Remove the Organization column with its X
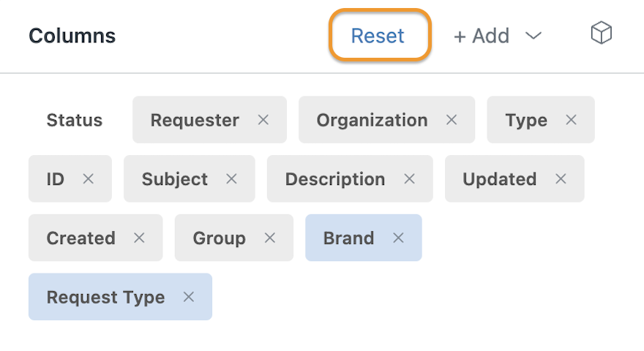 click(x=452, y=120)
